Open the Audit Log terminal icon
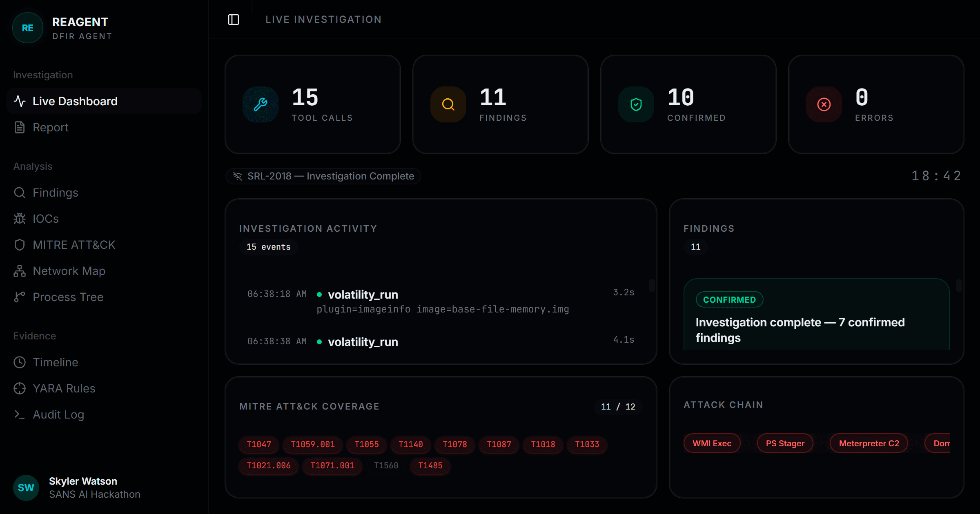Image resolution: width=980 pixels, height=514 pixels. 19,414
